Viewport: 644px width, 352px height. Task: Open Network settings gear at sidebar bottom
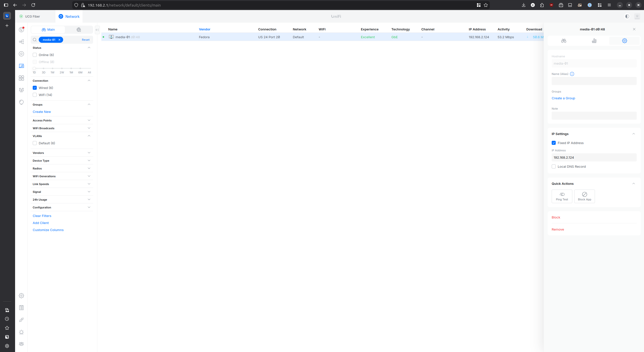click(21, 295)
